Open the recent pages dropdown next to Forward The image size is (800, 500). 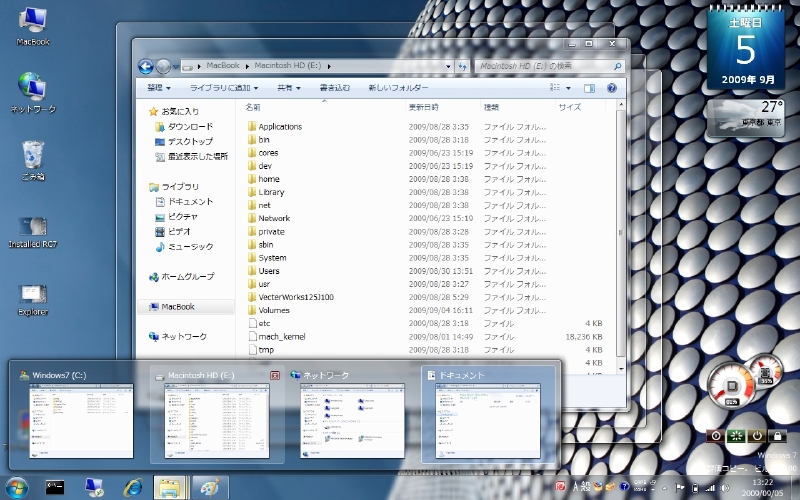coord(176,67)
